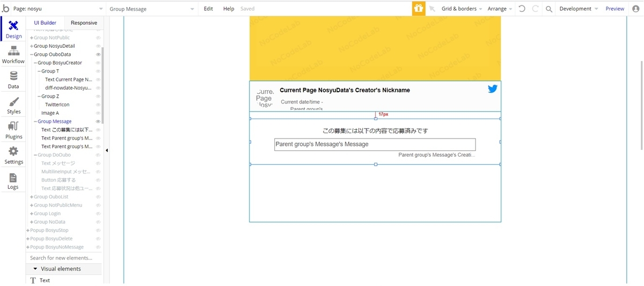Open the user account avatar
Viewport: 644px width, 286px height.
pos(636,9)
